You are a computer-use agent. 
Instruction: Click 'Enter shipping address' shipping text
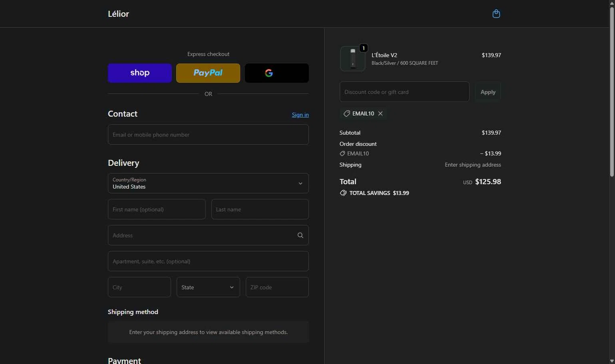[473, 165]
